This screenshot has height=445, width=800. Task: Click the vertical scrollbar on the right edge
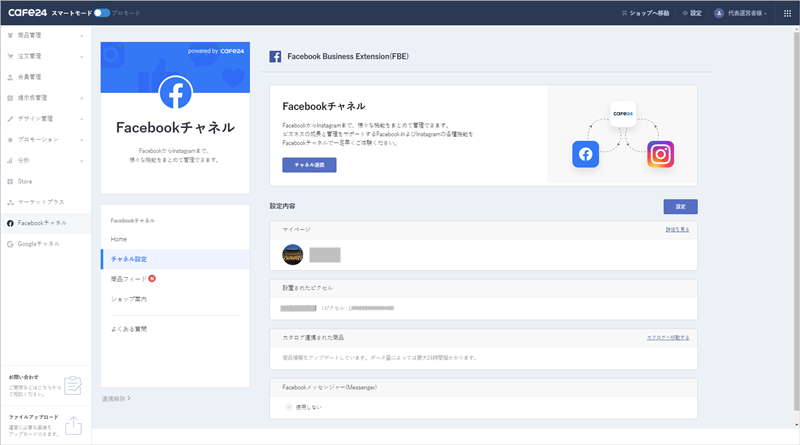[x=796, y=220]
